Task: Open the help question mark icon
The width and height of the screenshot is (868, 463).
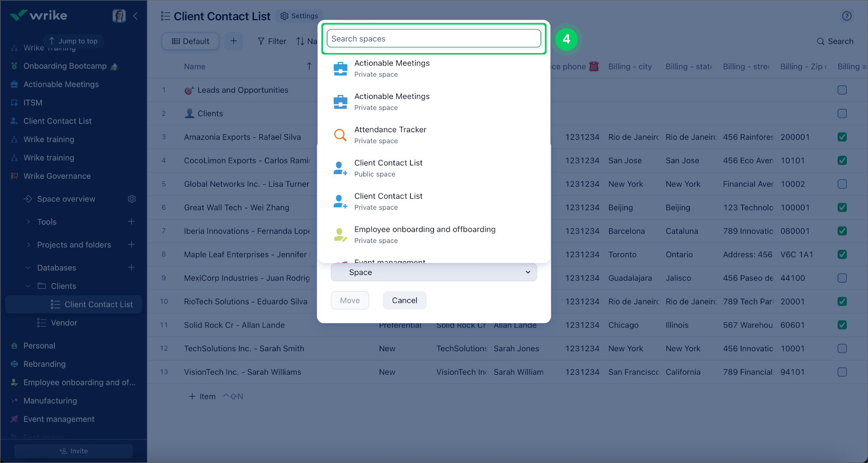Action: point(847,16)
